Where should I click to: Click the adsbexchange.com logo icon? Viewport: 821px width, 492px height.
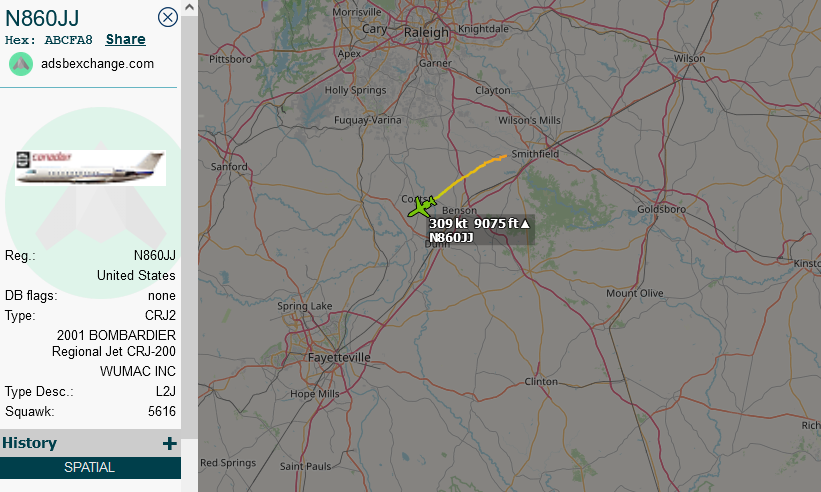coord(21,64)
